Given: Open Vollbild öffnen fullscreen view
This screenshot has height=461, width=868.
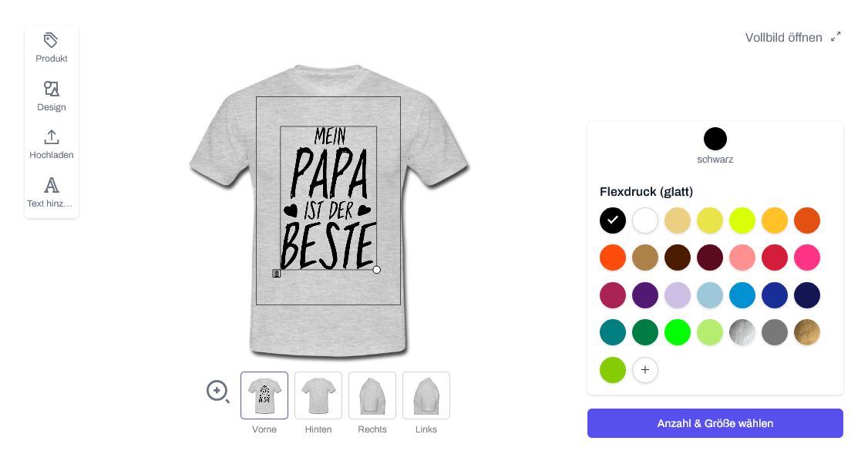Looking at the screenshot, I should 783,37.
